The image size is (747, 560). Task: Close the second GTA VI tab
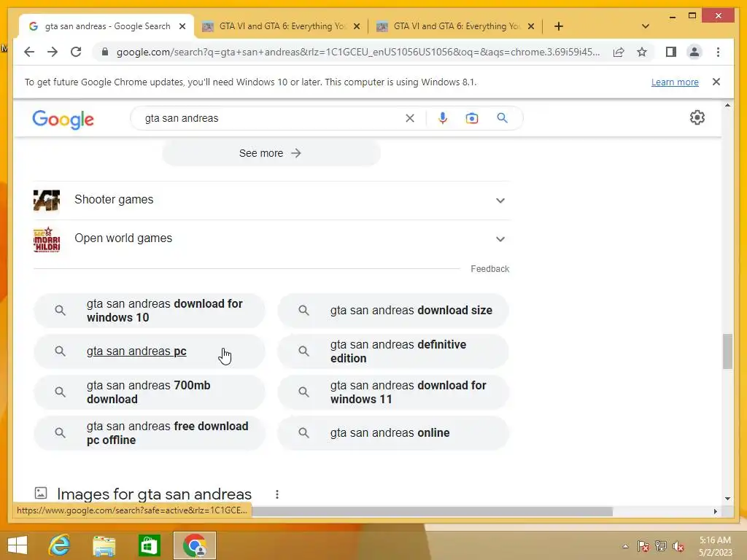tap(356, 27)
